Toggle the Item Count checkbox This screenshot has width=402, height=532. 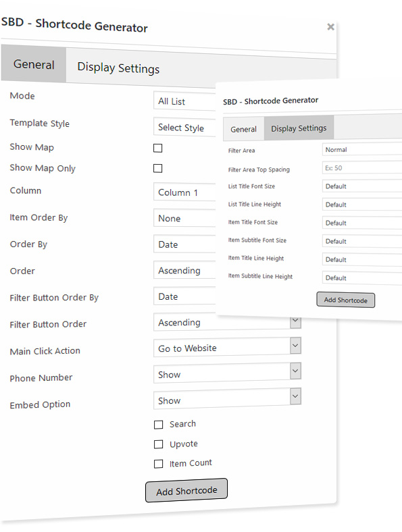[x=159, y=464]
